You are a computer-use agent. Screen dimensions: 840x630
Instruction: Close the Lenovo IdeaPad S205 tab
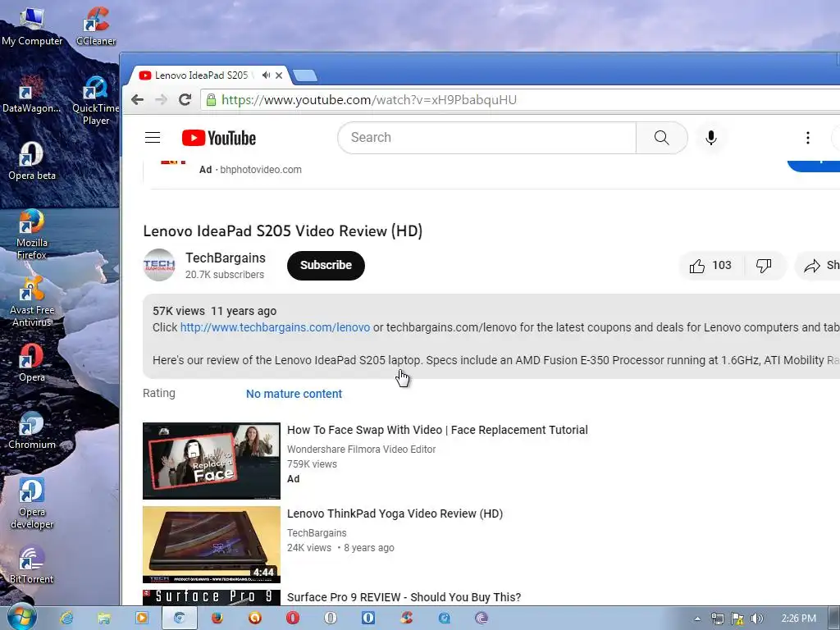[279, 75]
